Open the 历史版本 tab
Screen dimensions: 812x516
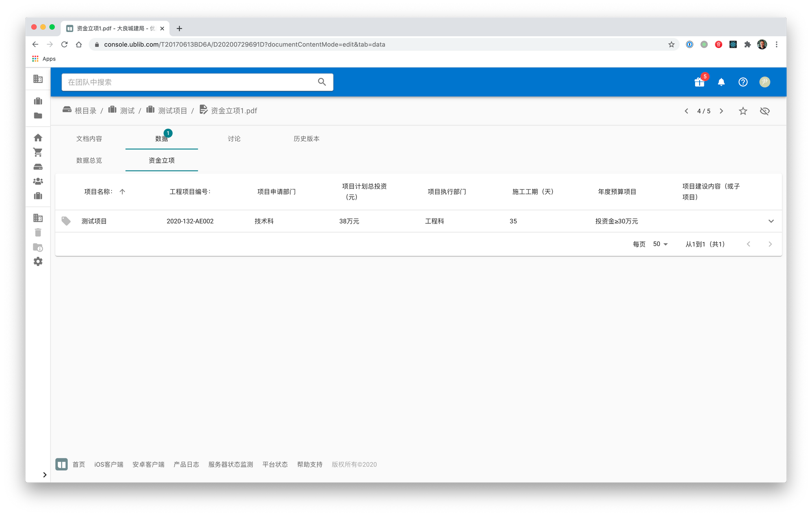306,139
